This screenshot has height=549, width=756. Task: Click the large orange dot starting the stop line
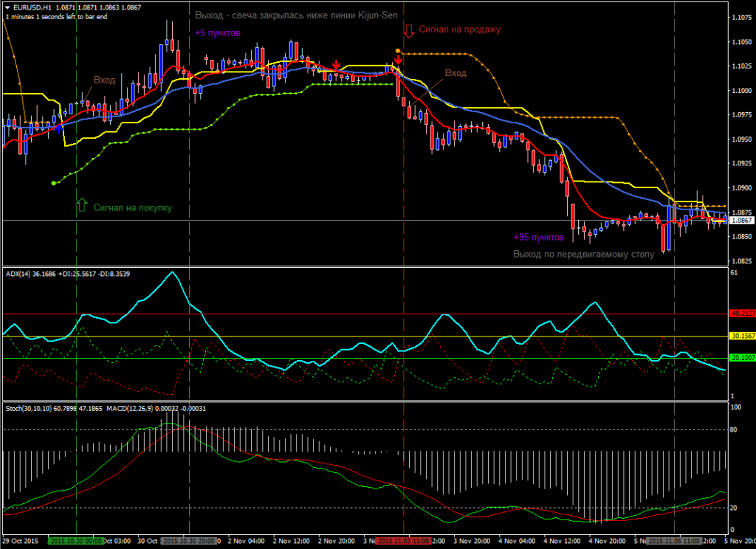click(x=398, y=51)
